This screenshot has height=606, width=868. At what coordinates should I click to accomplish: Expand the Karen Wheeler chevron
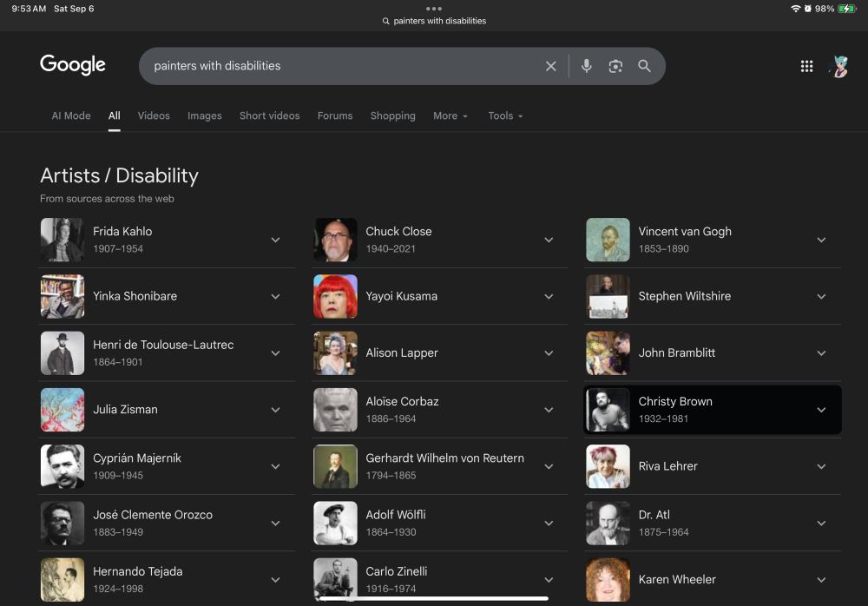coord(821,580)
